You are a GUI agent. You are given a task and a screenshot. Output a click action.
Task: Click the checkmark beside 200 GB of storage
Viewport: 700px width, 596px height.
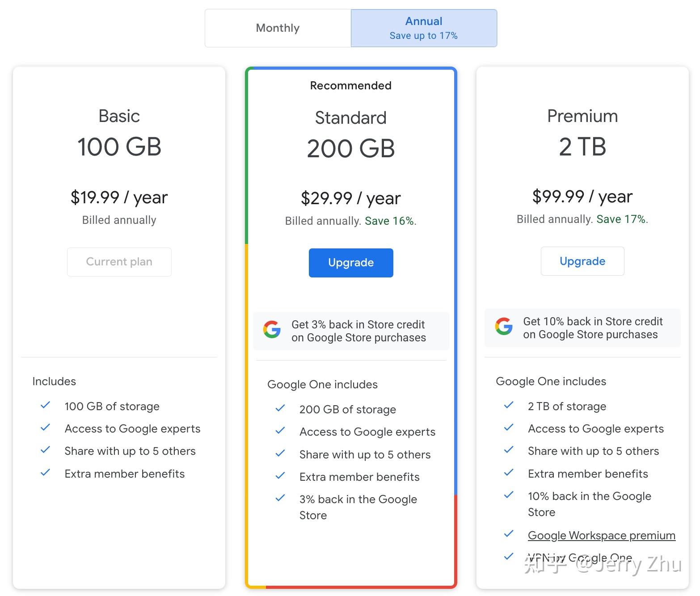click(280, 408)
